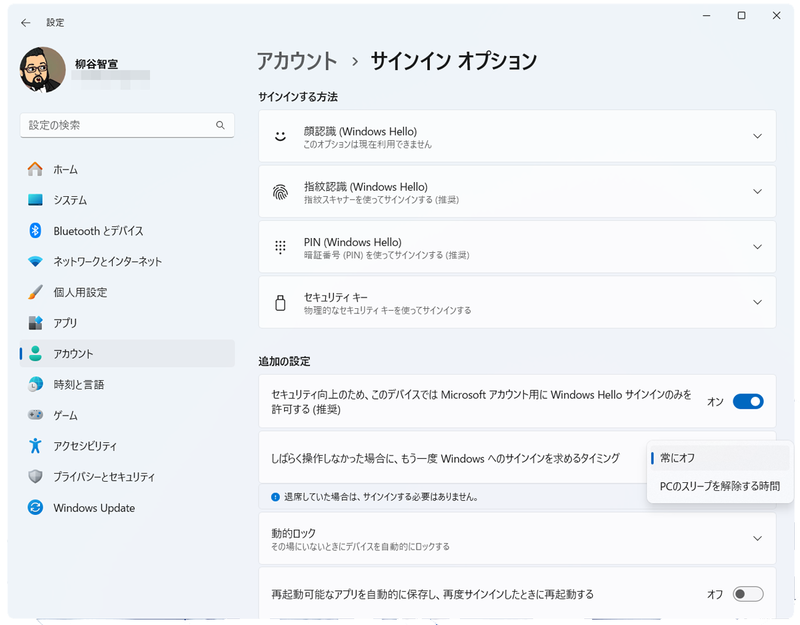This screenshot has height=625, width=800.
Task: Click the Home icon in sidebar
Action: coord(36,169)
